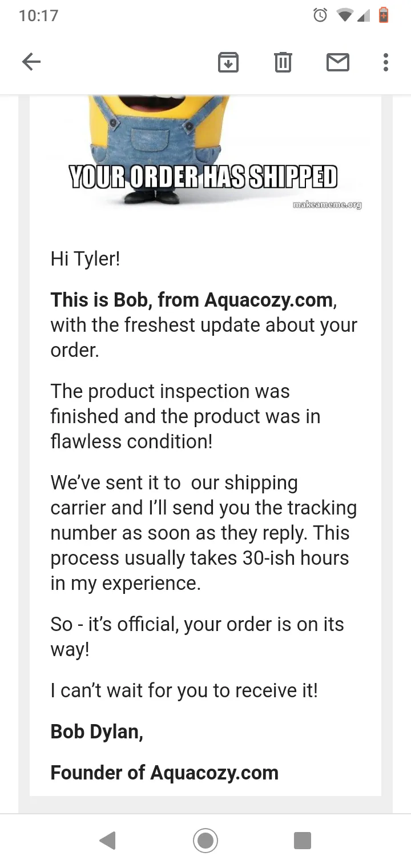
Task: Tap the Android home circle button
Action: tap(205, 841)
